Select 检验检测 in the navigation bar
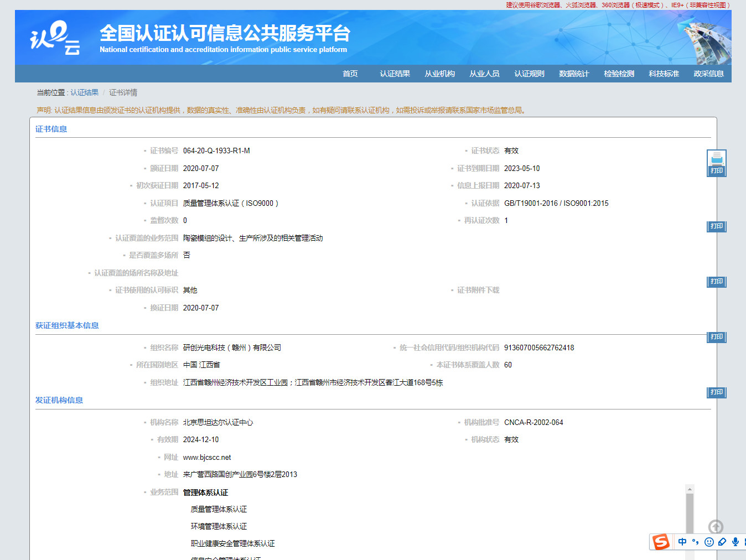 click(x=619, y=74)
